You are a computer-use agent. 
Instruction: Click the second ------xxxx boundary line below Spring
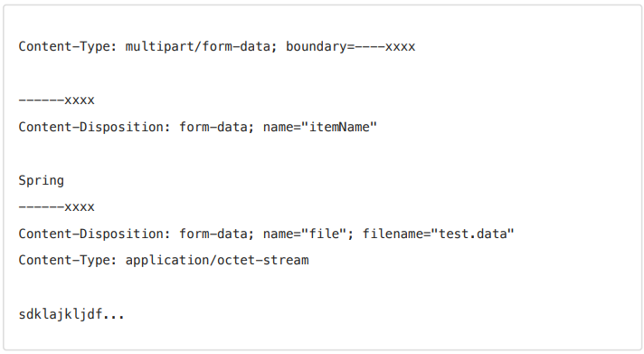click(57, 206)
